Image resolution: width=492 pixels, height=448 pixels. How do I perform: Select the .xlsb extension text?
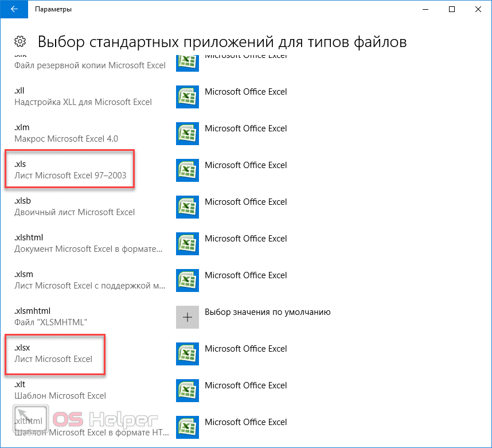[22, 201]
